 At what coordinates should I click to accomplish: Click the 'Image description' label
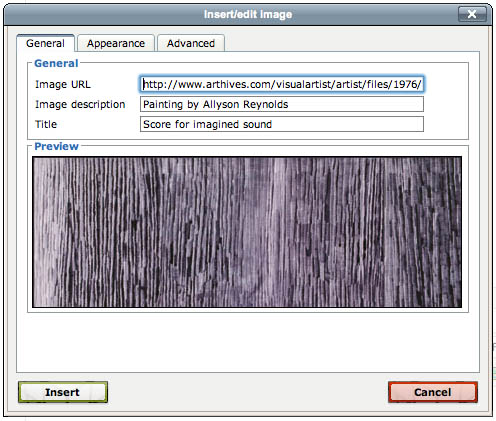pos(80,104)
